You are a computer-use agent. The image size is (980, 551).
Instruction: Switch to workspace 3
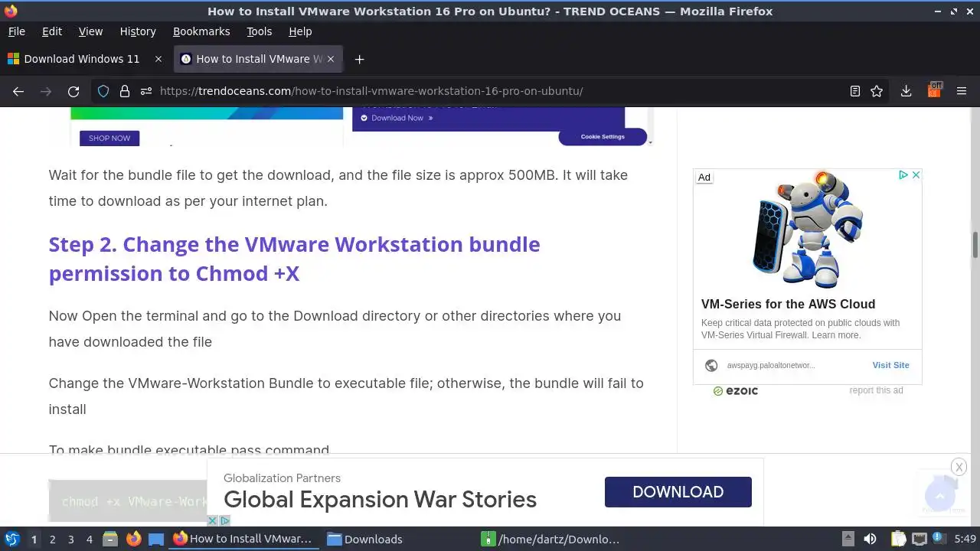pos(70,540)
